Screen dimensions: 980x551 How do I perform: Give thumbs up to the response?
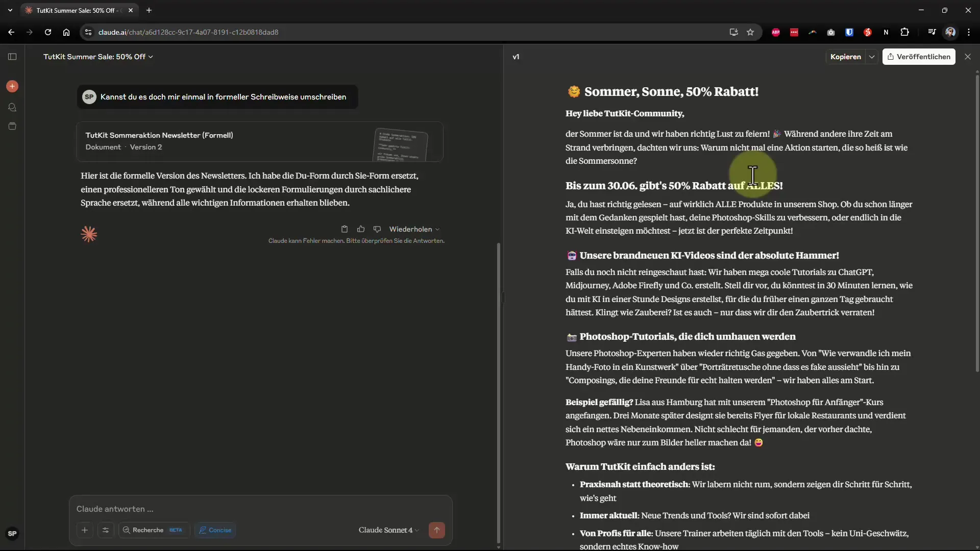point(361,229)
